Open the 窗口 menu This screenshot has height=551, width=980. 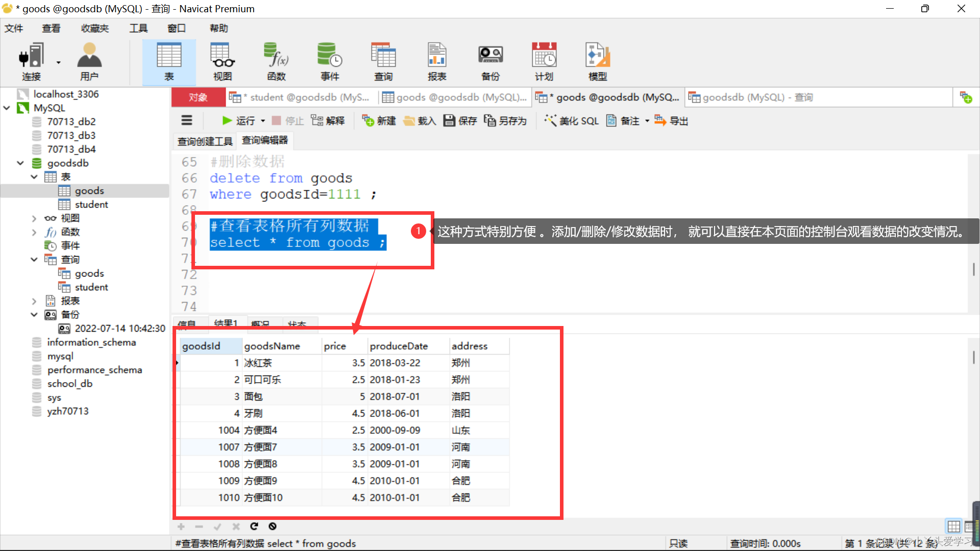[177, 28]
